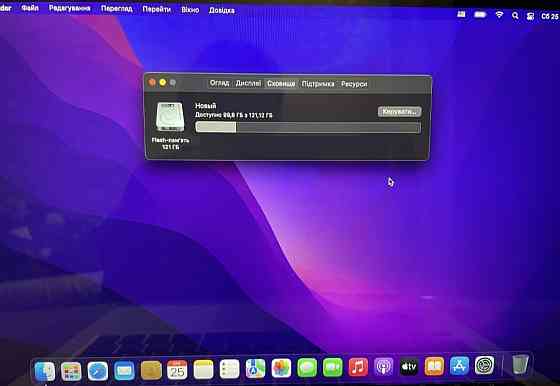Open the Файл menu
560x386 pixels.
pyautogui.click(x=30, y=7)
